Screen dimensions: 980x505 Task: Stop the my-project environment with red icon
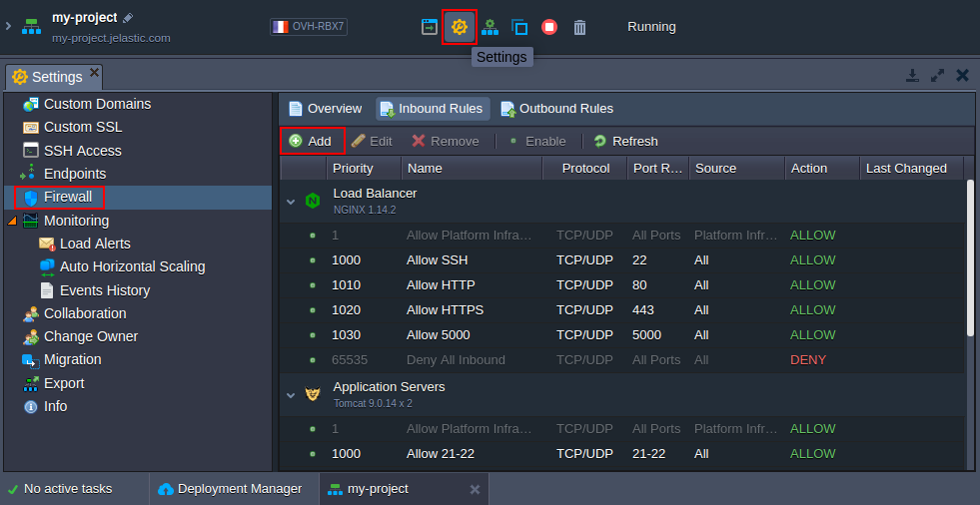549,27
